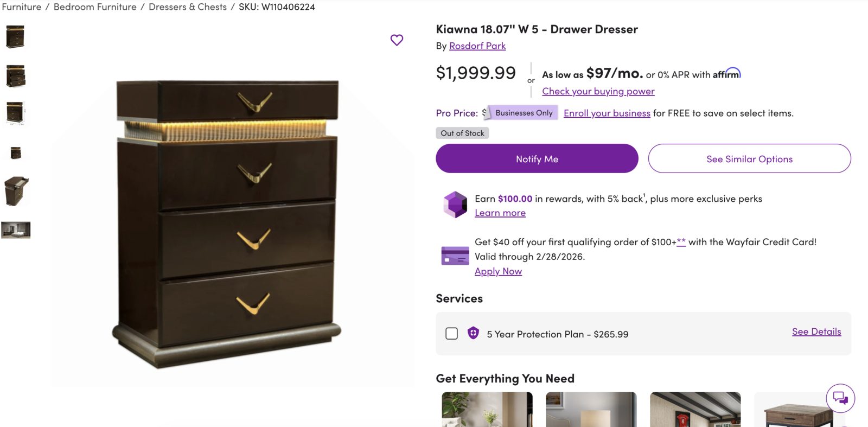Select the second dresser thumbnail
Viewport: 868px width, 427px height.
pyautogui.click(x=15, y=76)
